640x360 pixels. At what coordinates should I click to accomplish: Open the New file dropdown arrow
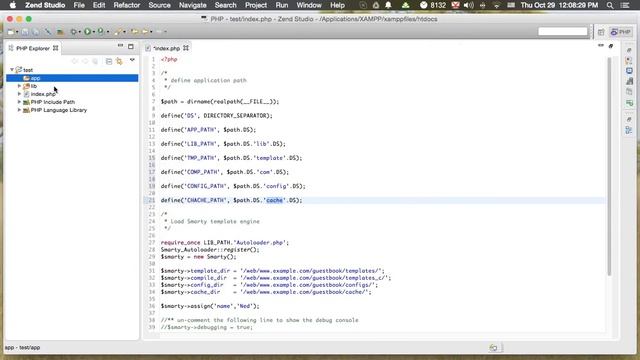(17, 32)
